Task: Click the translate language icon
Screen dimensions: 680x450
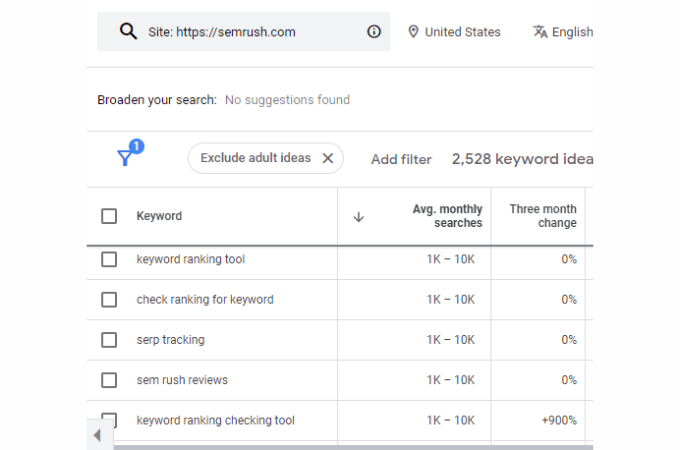Action: (x=540, y=32)
